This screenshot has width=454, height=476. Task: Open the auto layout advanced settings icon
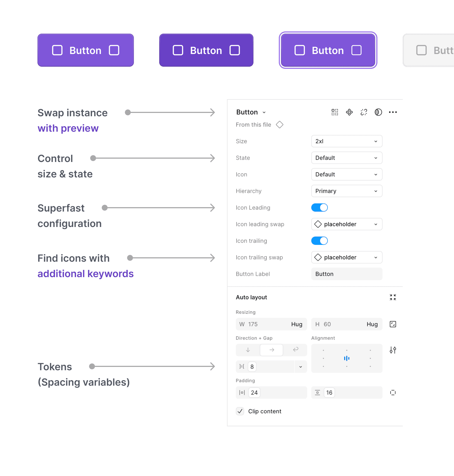(393, 350)
